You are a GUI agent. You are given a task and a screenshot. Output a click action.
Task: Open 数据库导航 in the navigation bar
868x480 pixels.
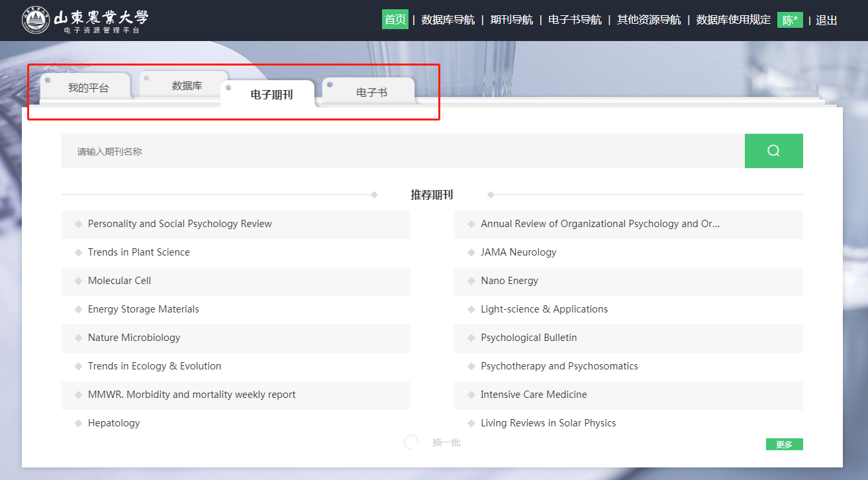448,20
